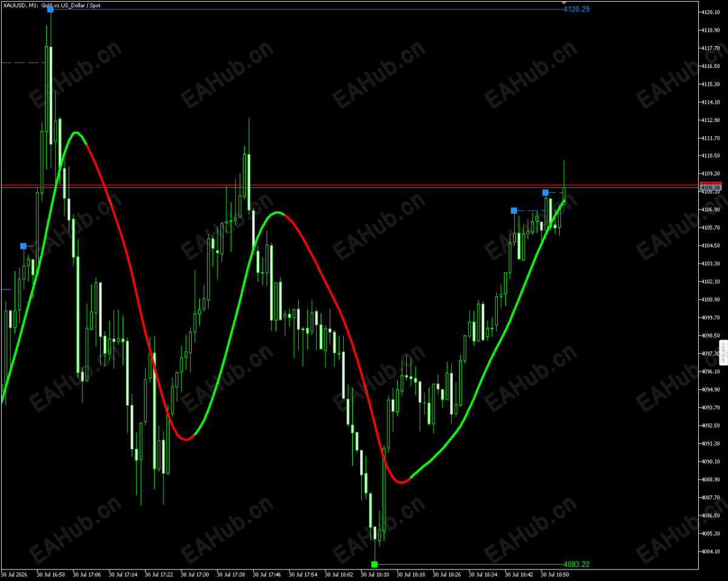
Task: Open the small signal tab on the right edge
Action: tap(723, 353)
